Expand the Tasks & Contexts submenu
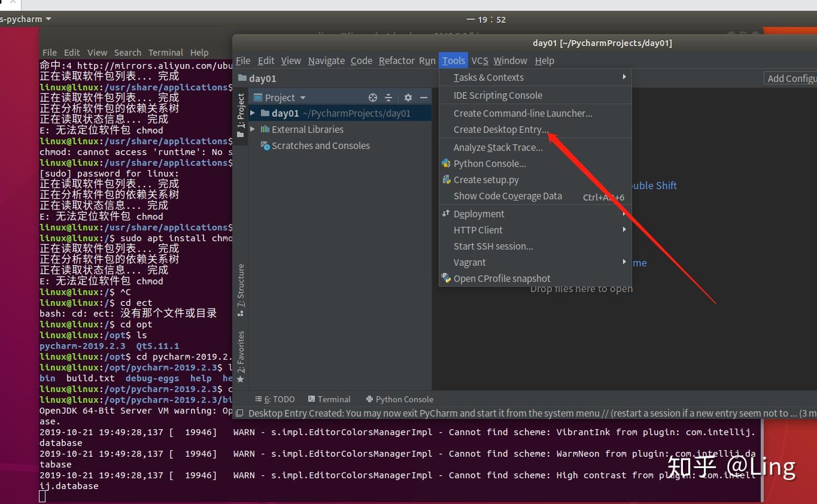This screenshot has height=504, width=817. 535,77
